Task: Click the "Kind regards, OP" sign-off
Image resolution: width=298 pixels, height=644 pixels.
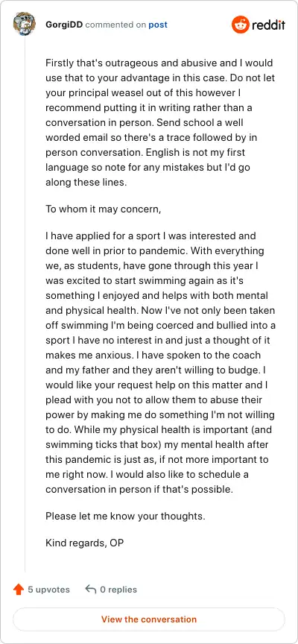Action: [84, 543]
